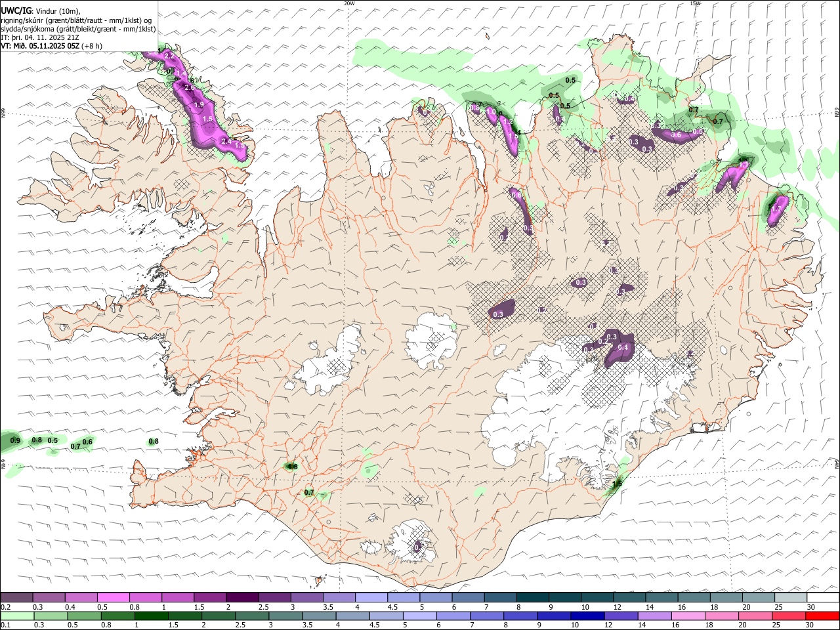840x630 pixels.
Task: Select the dark teal snow swatch between 9 and 10
Action: (x=564, y=598)
